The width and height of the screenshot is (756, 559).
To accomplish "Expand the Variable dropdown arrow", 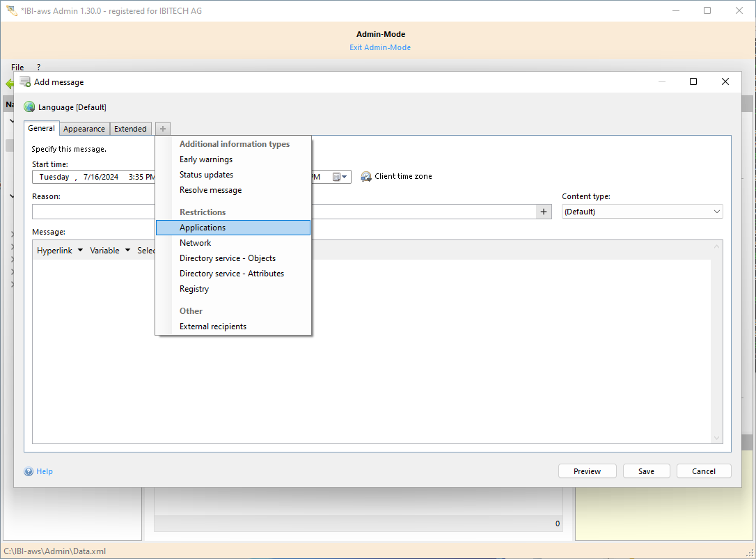I will click(127, 251).
